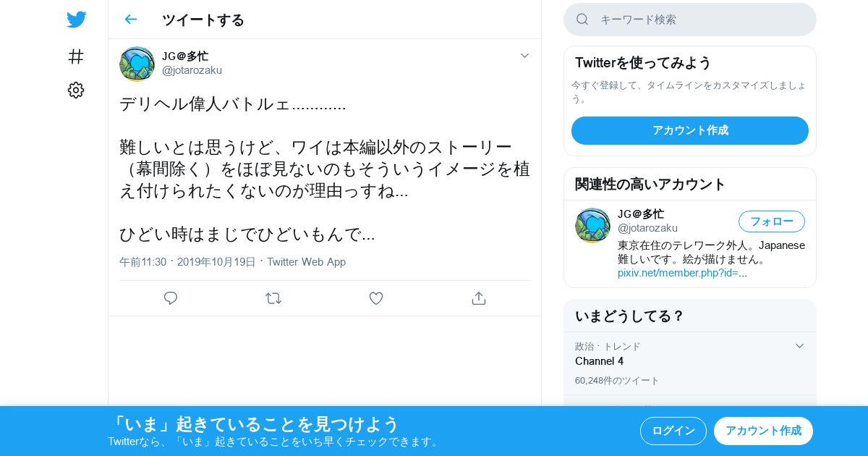Screen dimensions: 868x456
Task: Go back with the left arrow
Action: (x=130, y=20)
